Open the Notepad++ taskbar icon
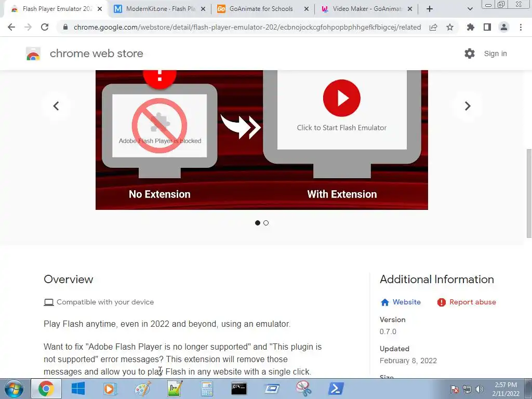This screenshot has height=399, width=532. (175, 389)
